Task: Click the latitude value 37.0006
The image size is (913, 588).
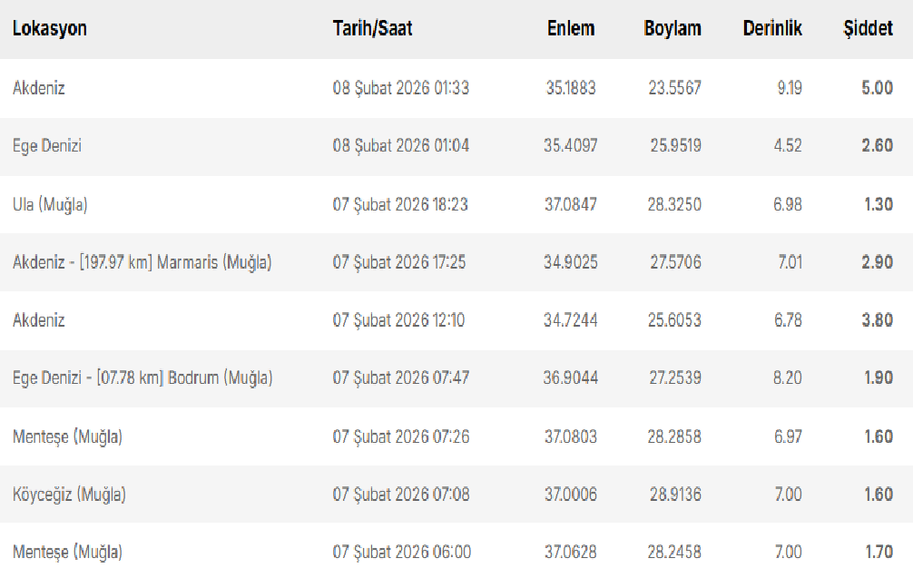Action: [571, 494]
